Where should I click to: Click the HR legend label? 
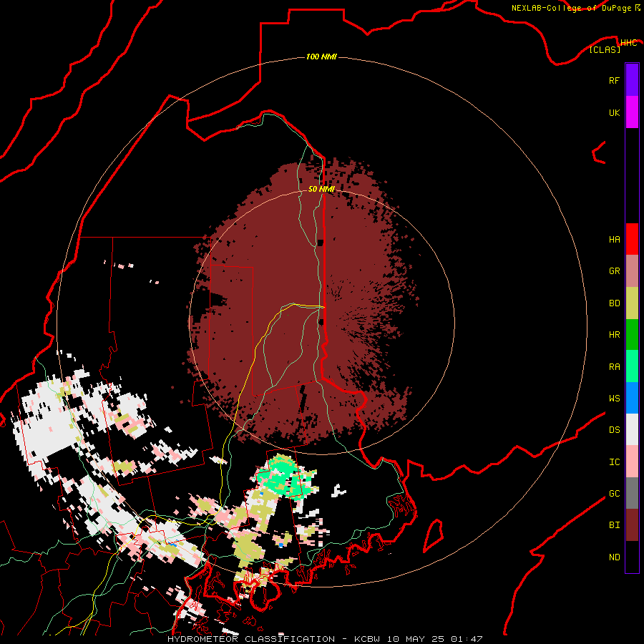click(614, 335)
